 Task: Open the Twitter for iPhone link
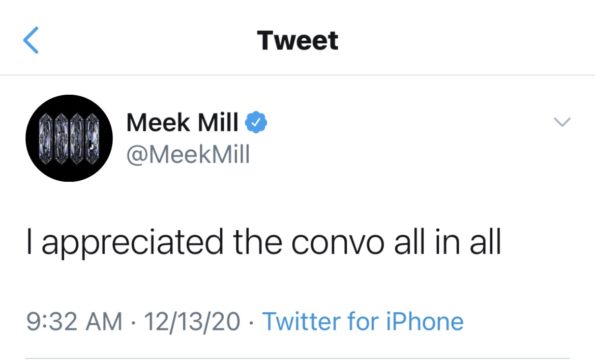pyautogui.click(x=363, y=321)
